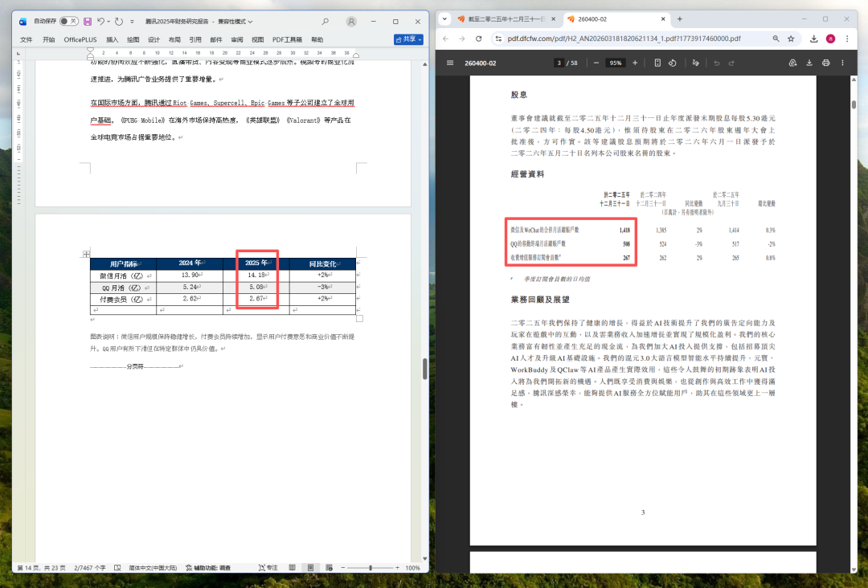
Task: Bookmark this PDF page with star
Action: (791, 39)
